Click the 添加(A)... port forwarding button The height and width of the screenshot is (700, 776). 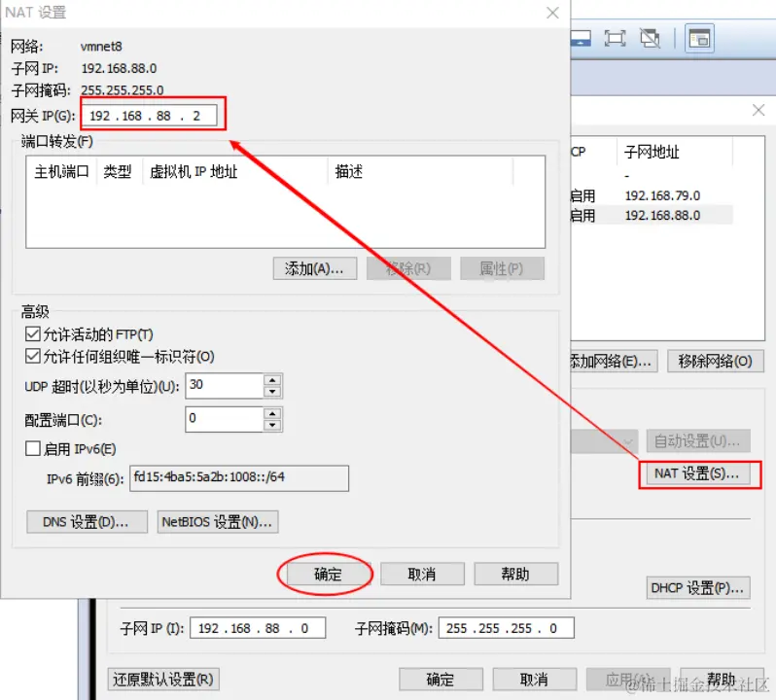[x=315, y=268]
